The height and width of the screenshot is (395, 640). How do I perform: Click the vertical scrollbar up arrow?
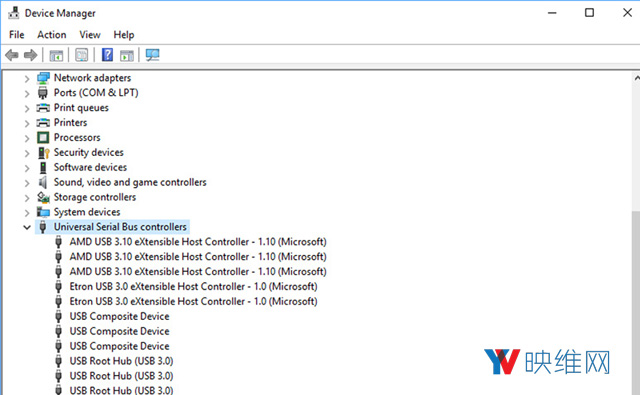pyautogui.click(x=636, y=78)
